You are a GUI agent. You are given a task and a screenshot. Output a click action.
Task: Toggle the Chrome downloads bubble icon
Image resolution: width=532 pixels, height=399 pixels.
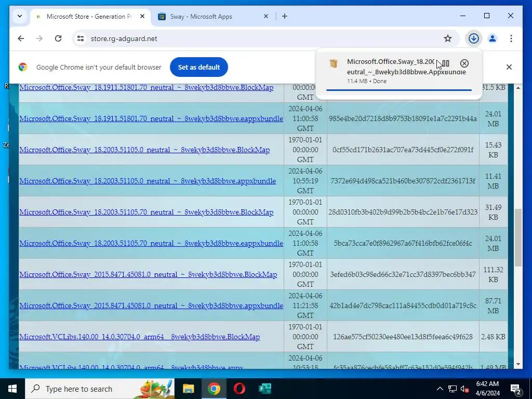tap(474, 38)
